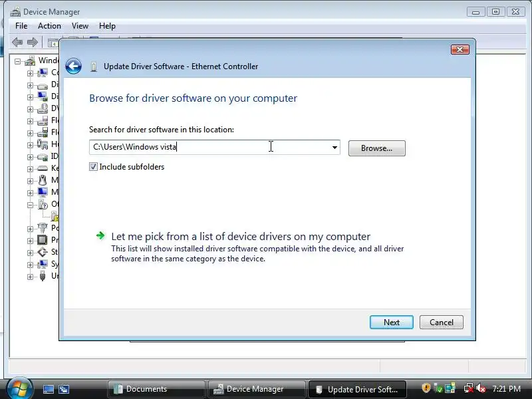
Task: Expand the USB controllers node
Action: (30, 277)
